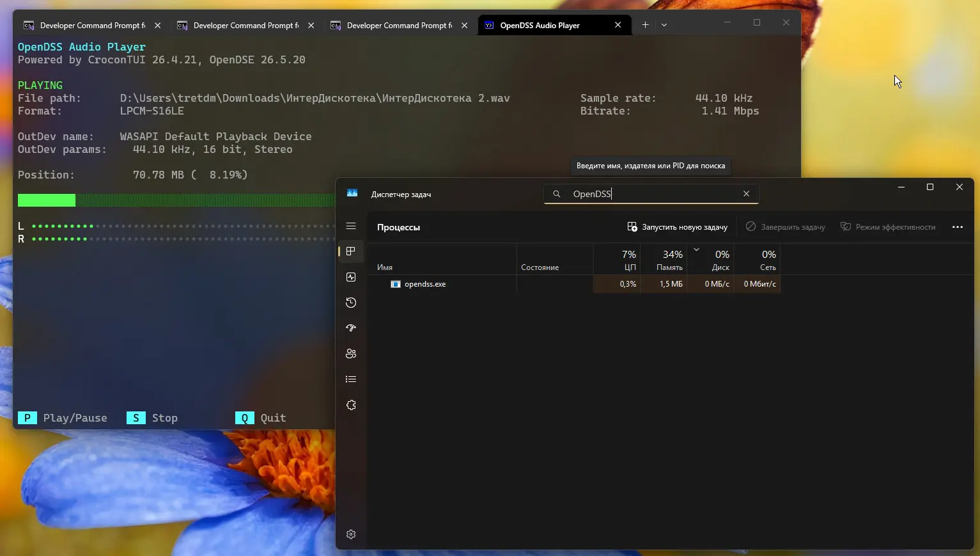This screenshot has width=980, height=556.
Task: Click the 0,3% CPU value for opendss.exe
Action: point(628,284)
